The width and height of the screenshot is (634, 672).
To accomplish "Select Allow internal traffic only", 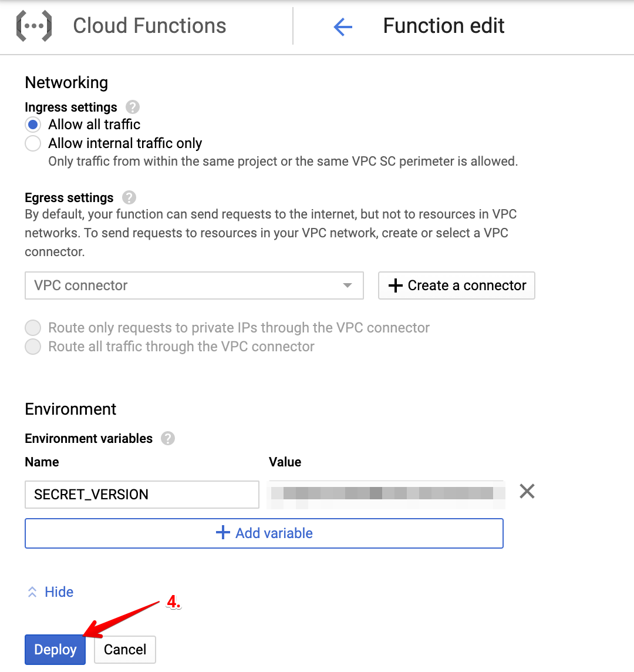I will point(33,143).
